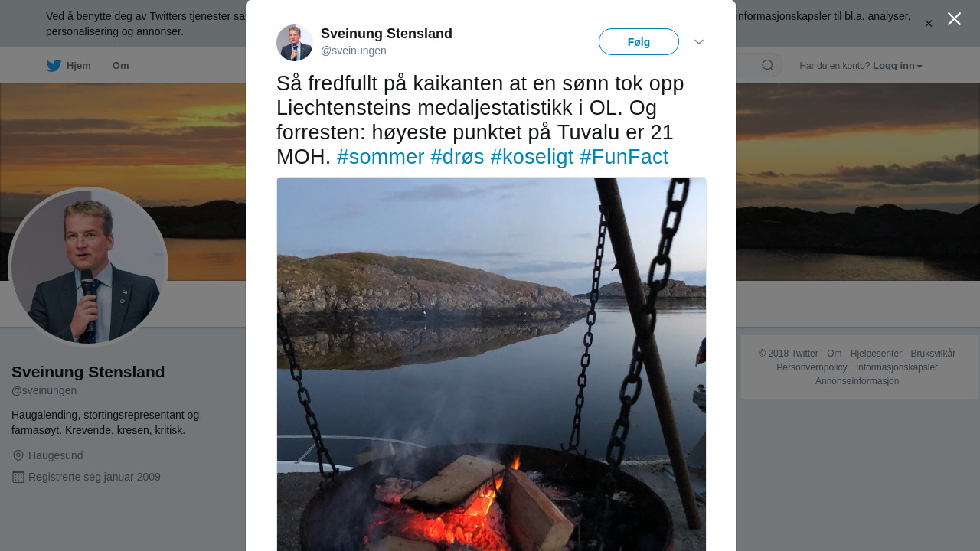Open the bonfire photo in the tweet

492,364
